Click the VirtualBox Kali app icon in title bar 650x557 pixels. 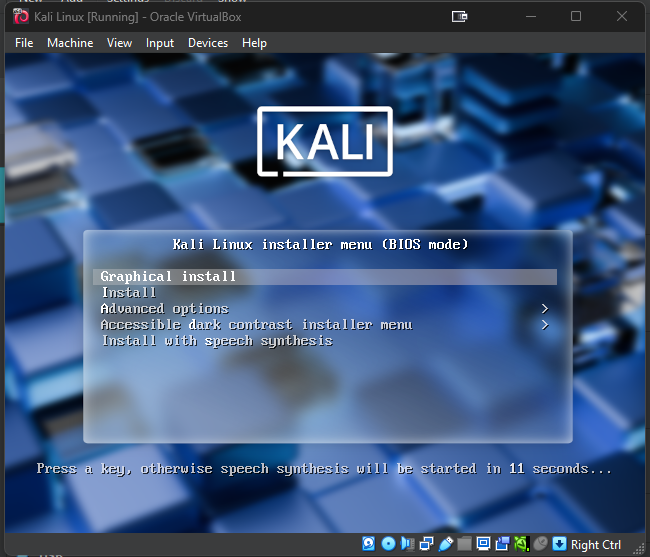tap(21, 17)
